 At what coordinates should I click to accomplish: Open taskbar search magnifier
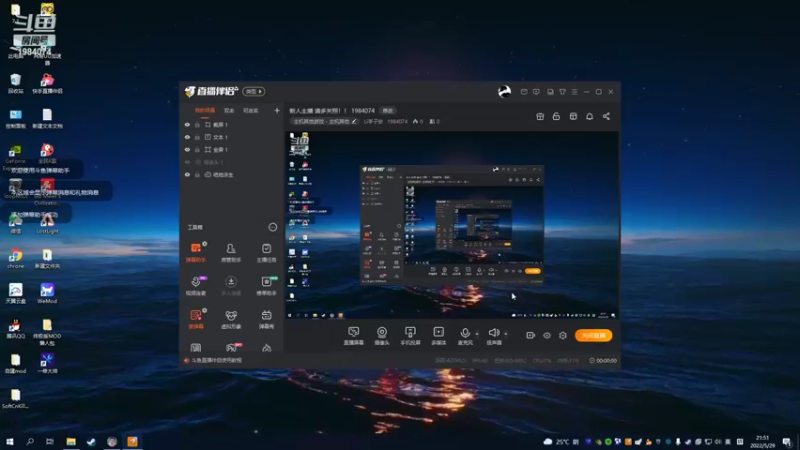[30, 441]
